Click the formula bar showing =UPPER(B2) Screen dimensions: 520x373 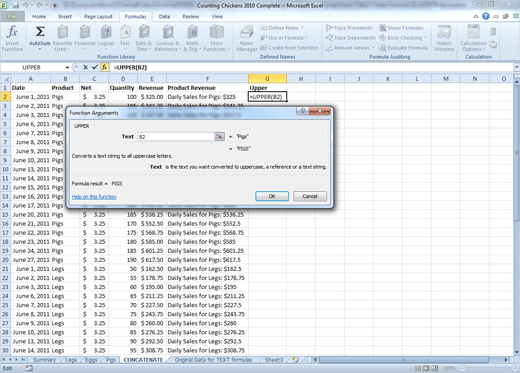[312, 67]
